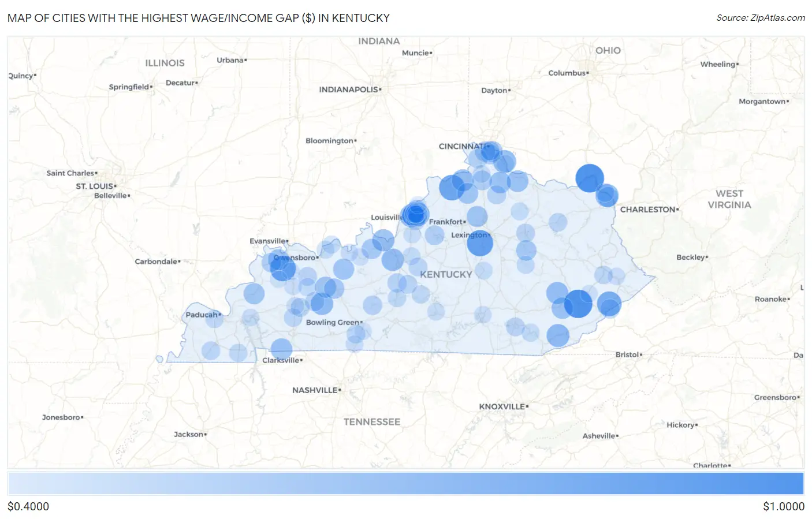The image size is (812, 519).
Task: Click the INDIANA state label
Action: 379,41
